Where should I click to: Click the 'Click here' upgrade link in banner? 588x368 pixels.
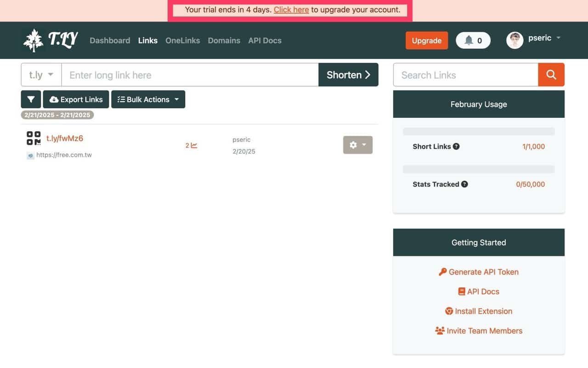tap(291, 10)
